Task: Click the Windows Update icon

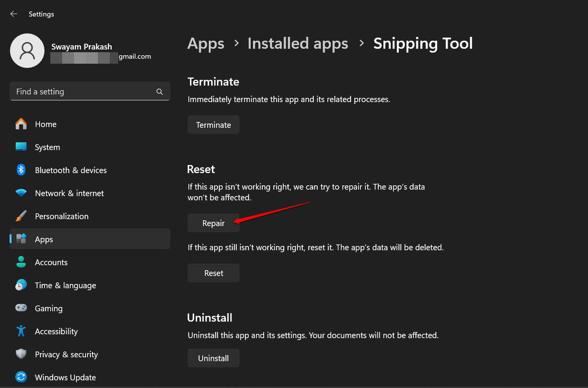Action: [x=21, y=377]
